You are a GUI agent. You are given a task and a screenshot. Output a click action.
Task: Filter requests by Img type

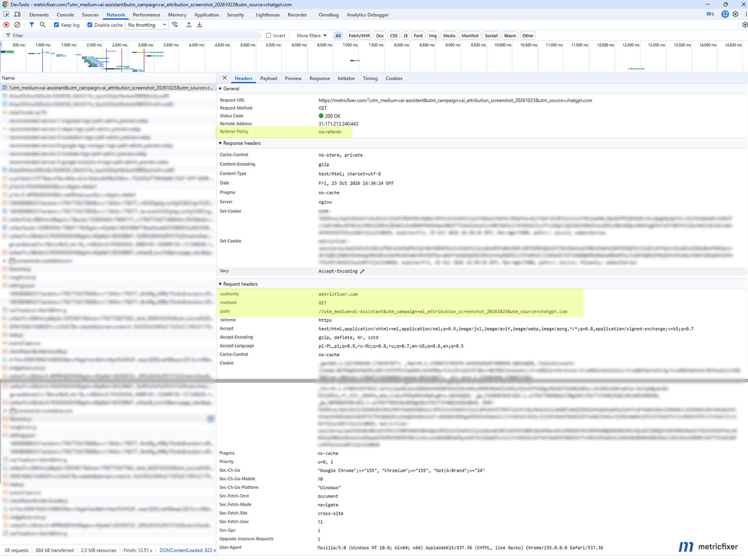point(433,35)
